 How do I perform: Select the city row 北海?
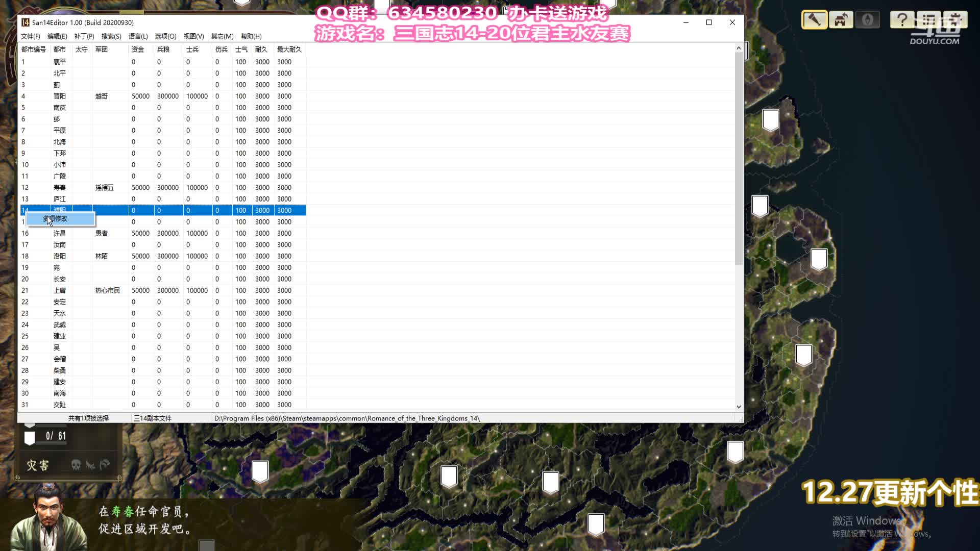coord(163,142)
